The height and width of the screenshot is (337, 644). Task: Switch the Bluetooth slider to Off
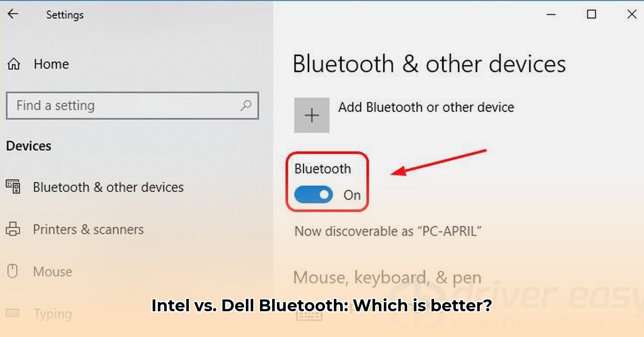313,195
